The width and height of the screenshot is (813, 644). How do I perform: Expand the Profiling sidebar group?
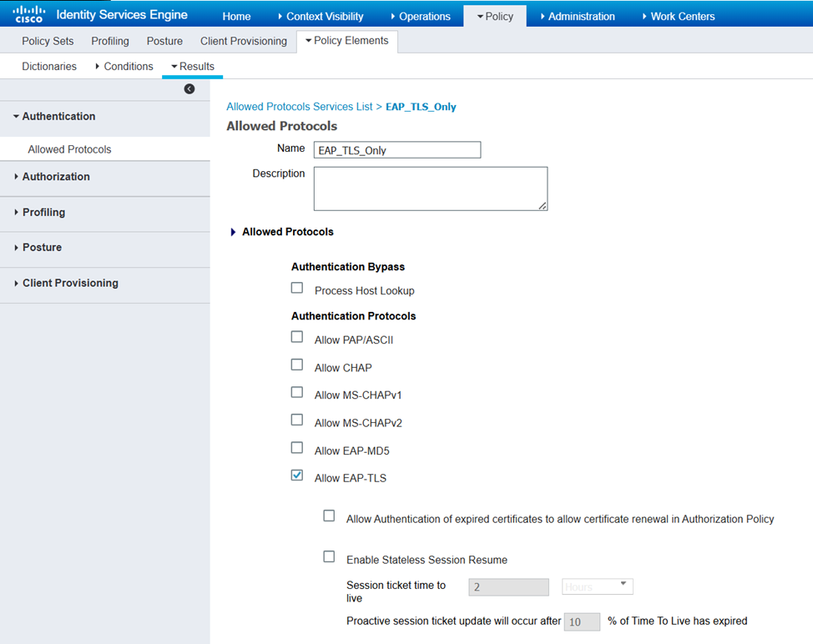16,213
